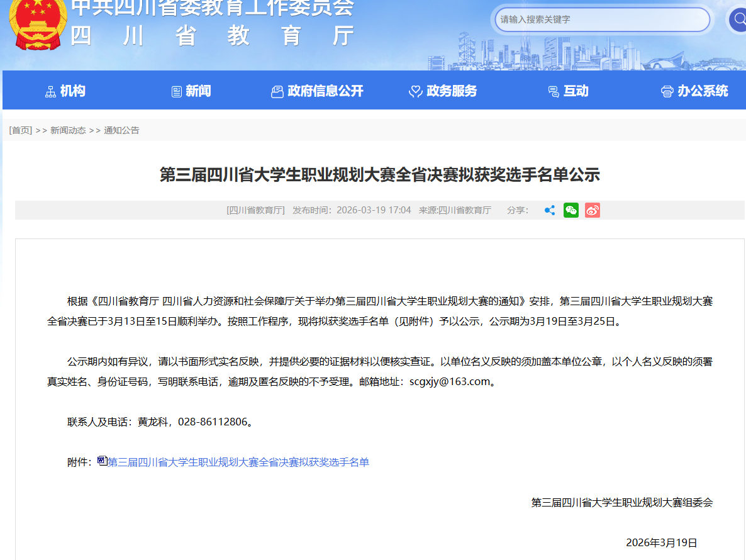Download the 拟获奖选手名单 attachment link
The image size is (746, 560).
tap(238, 462)
